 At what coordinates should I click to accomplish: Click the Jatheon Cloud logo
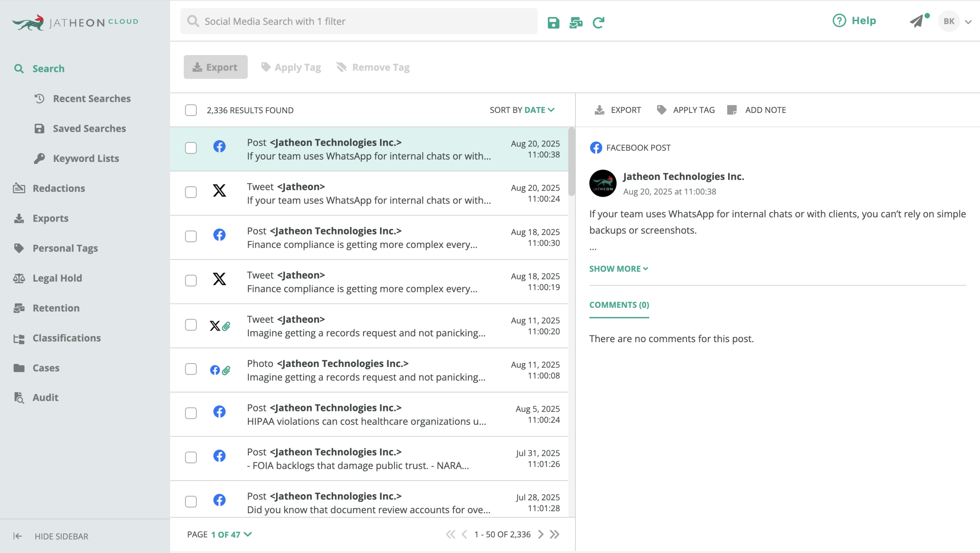click(75, 22)
